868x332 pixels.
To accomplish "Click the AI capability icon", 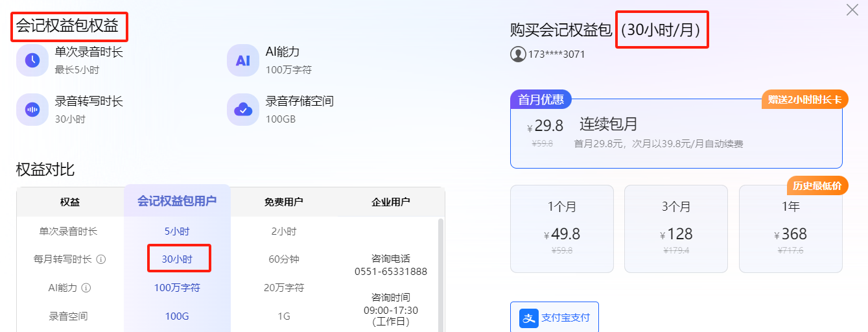I will (x=243, y=60).
